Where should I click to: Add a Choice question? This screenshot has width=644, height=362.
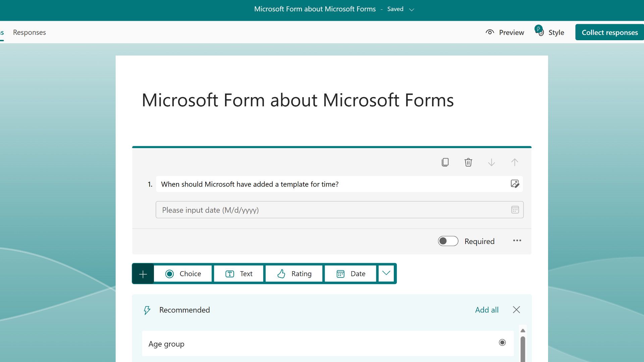coord(183,274)
